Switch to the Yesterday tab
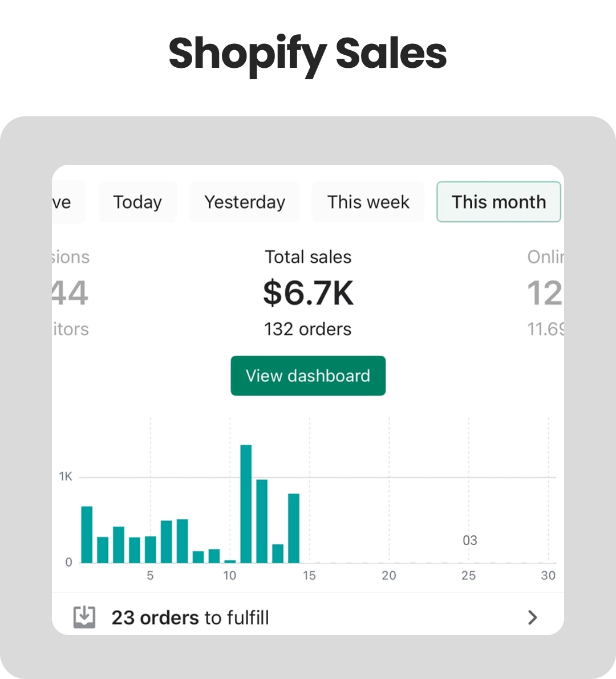The width and height of the screenshot is (616, 679). point(245,202)
